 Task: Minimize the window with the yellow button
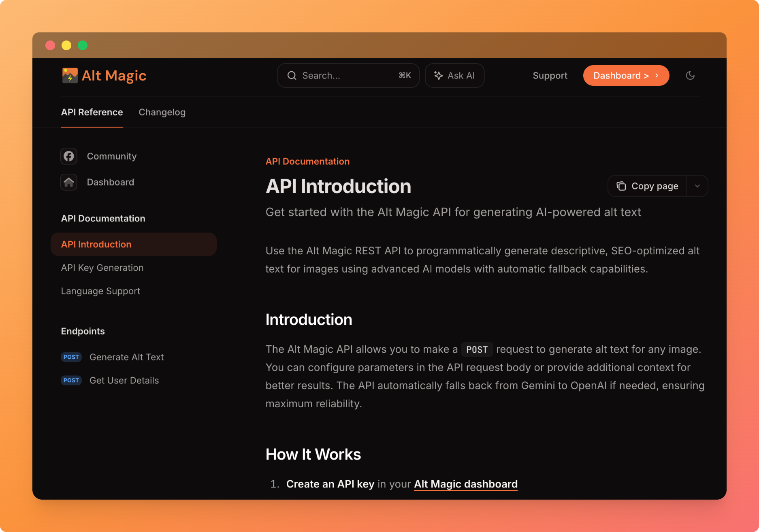pos(66,45)
